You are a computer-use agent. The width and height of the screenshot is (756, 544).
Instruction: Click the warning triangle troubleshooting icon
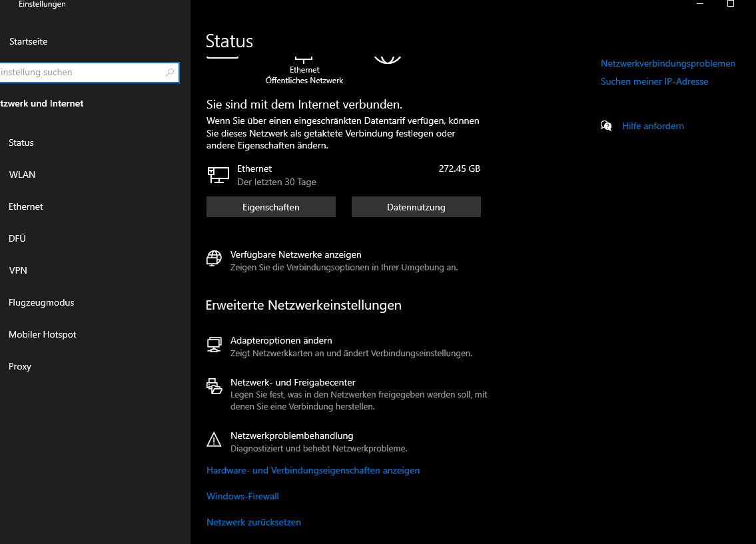click(214, 439)
